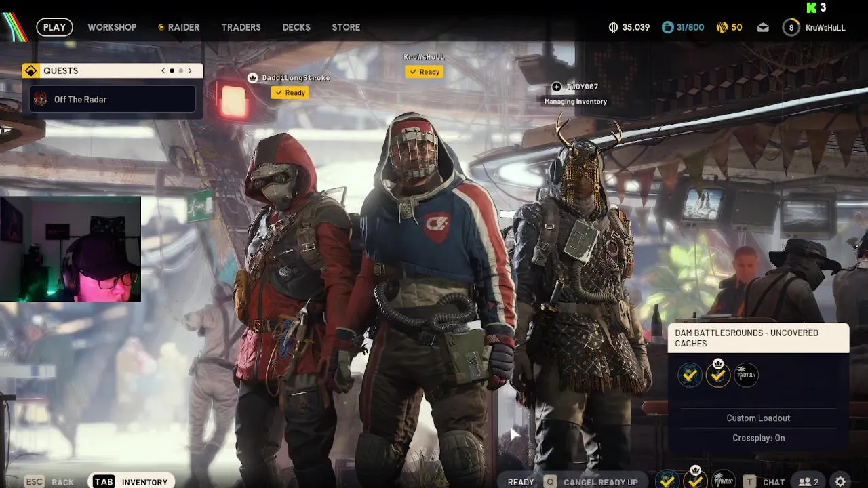Click crown icon next to DaddiLongStroke
The image size is (868, 488).
[253, 78]
